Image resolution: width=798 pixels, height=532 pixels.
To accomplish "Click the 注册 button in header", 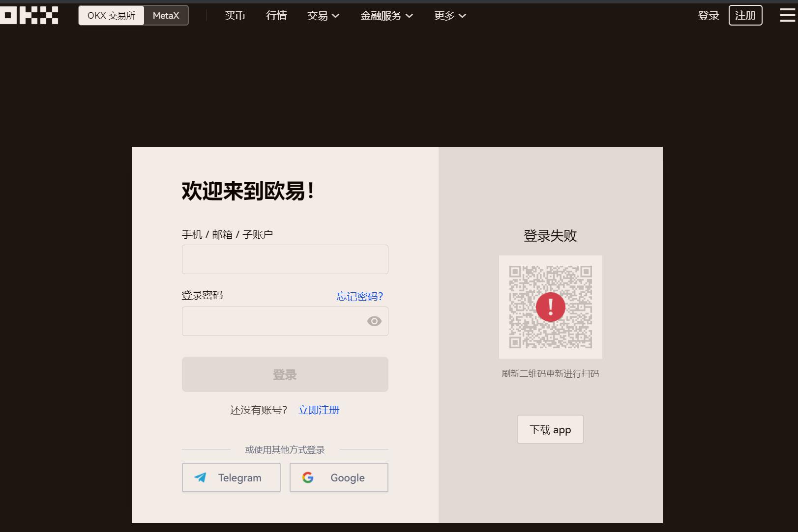I will point(745,16).
